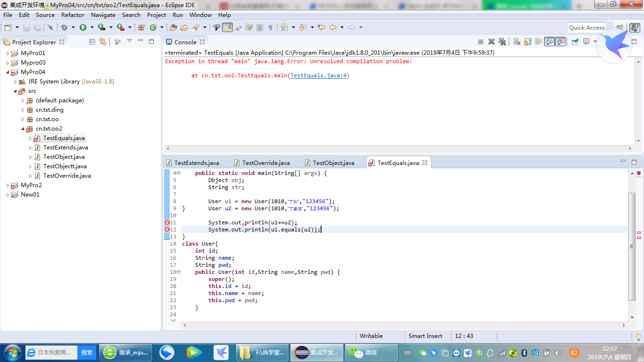Click Clear Console icon
This screenshot has width=644, height=362.
pos(517,41)
